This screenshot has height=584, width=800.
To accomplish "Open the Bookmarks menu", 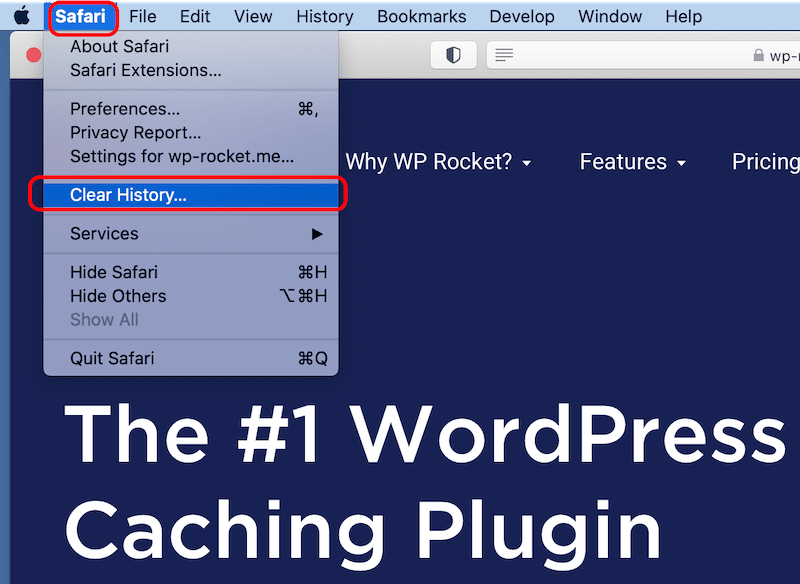I will point(422,16).
